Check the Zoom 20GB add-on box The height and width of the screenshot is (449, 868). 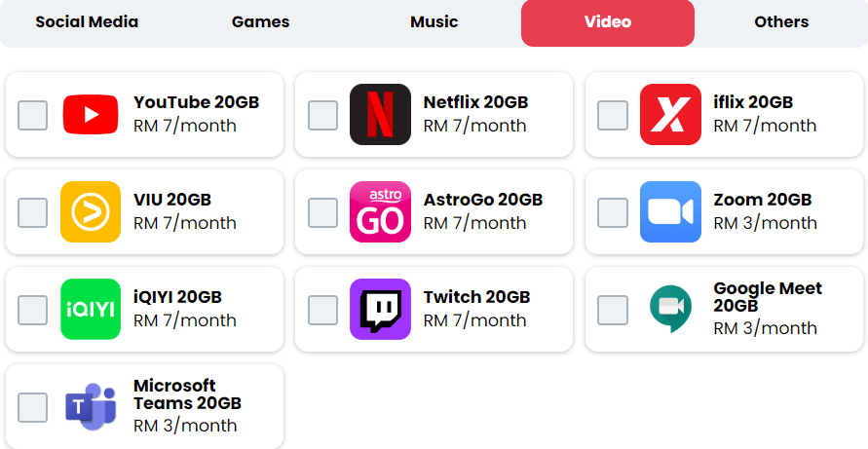point(613,212)
